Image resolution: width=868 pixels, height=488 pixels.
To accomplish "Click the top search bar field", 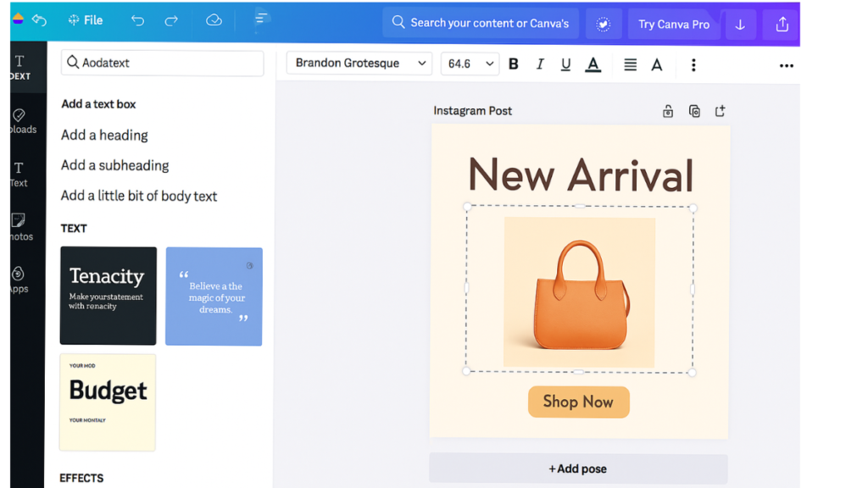I will pos(481,23).
